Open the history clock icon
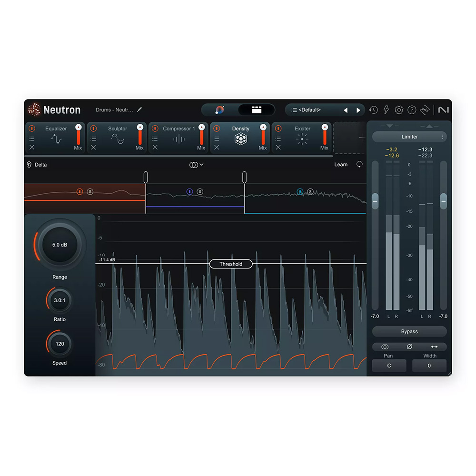The image size is (476, 476). pyautogui.click(x=374, y=110)
